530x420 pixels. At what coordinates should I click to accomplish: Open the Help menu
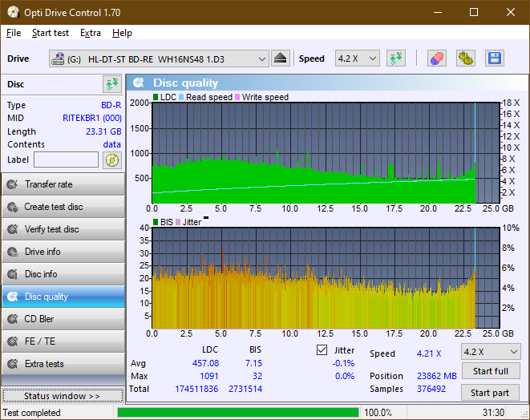click(x=122, y=33)
